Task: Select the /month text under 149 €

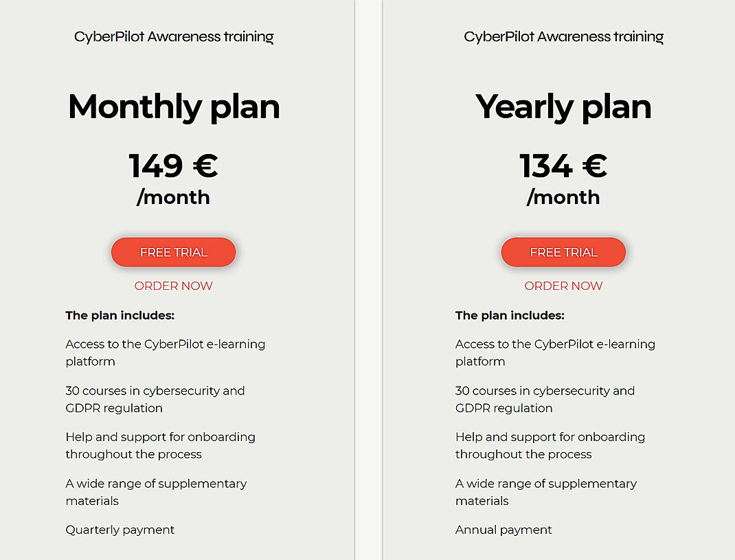Action: coord(173,198)
